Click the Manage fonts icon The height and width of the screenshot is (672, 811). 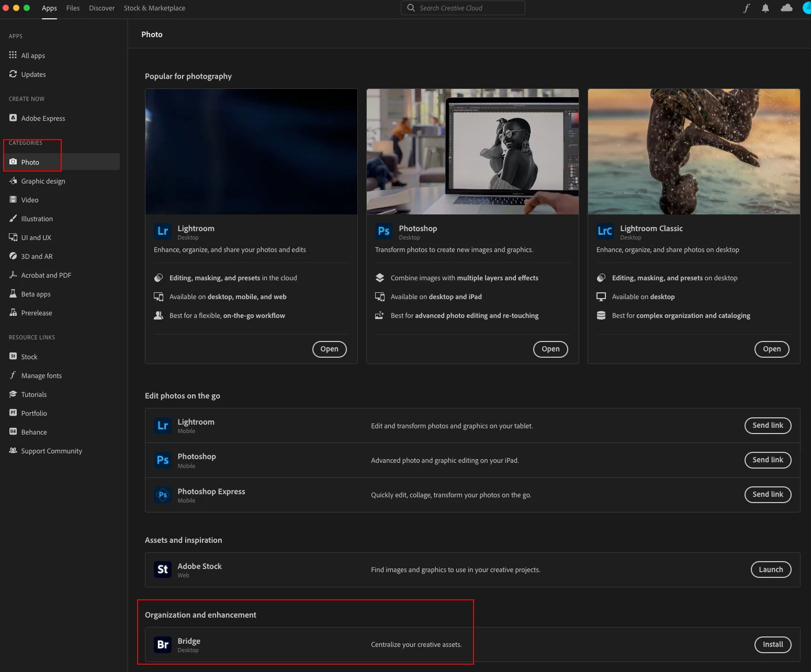(x=13, y=375)
